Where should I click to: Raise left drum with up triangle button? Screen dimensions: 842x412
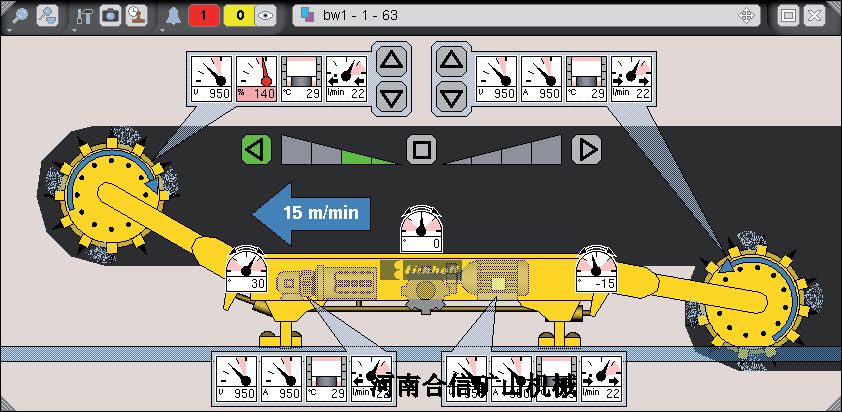[x=391, y=61]
